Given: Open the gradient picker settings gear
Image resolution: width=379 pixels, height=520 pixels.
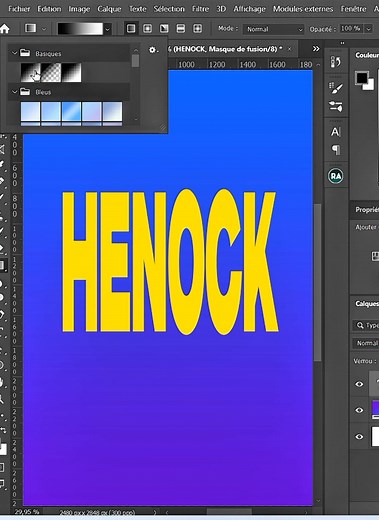Looking at the screenshot, I should click(153, 50).
